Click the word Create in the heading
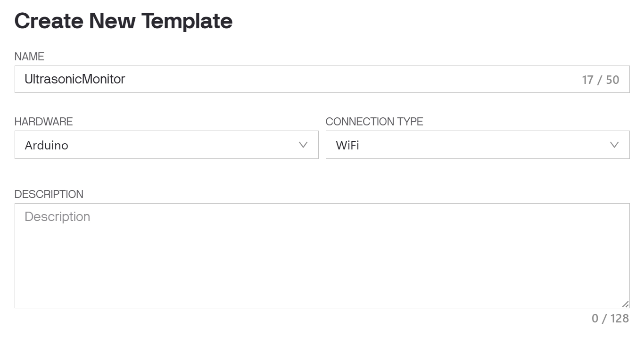This screenshot has width=644, height=338. tap(48, 21)
